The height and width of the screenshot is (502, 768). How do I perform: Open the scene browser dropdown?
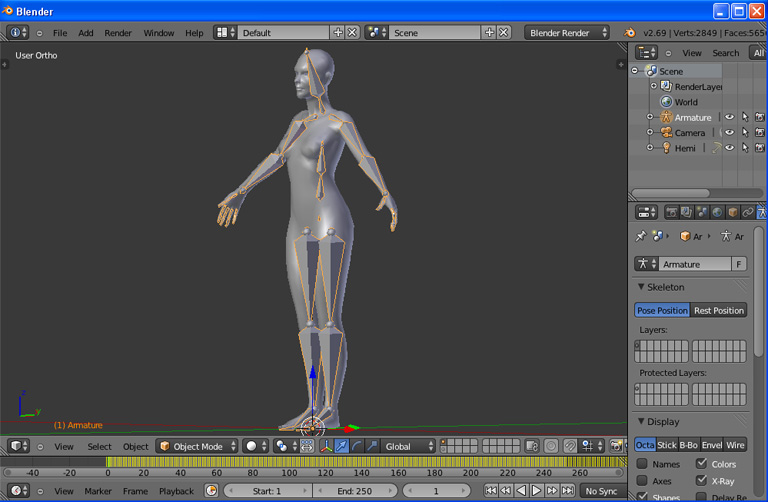point(377,32)
